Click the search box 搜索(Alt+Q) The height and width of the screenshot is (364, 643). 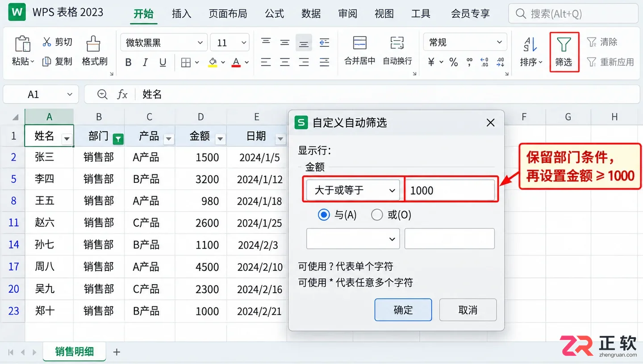[573, 14]
